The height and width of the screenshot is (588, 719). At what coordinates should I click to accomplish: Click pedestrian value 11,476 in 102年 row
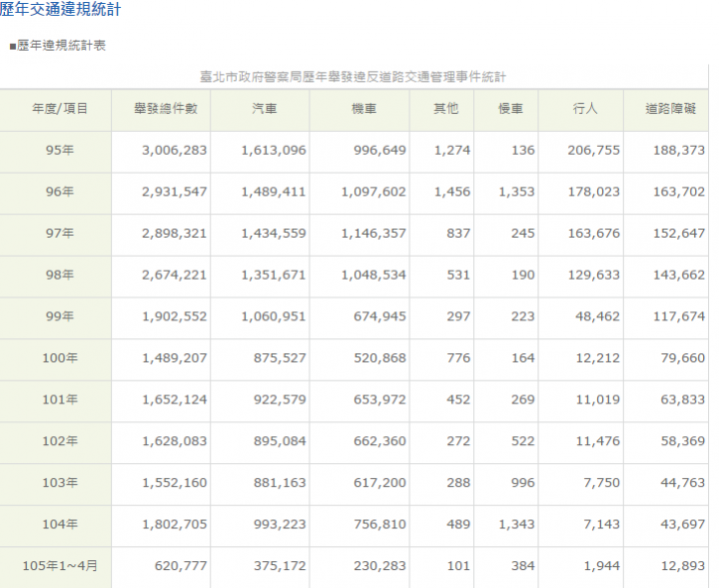tap(598, 441)
